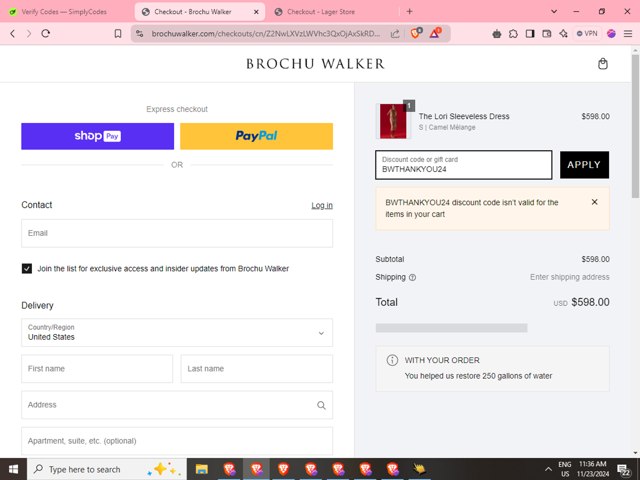
Task: Open site settings icon in address bar
Action: coord(140,33)
